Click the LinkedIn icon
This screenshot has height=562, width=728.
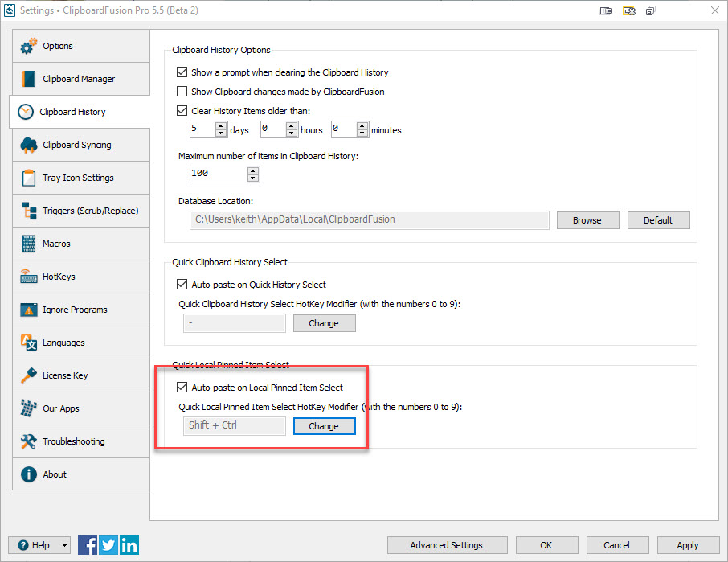coord(129,545)
